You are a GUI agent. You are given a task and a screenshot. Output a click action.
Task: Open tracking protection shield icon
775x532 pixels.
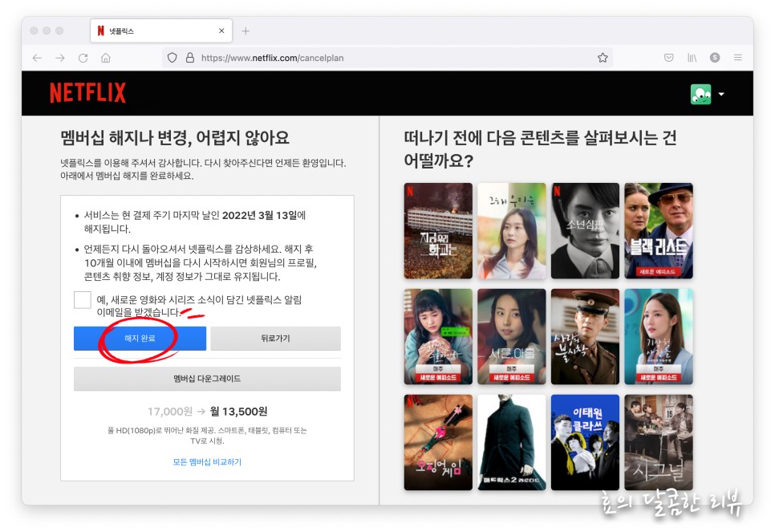tap(172, 58)
